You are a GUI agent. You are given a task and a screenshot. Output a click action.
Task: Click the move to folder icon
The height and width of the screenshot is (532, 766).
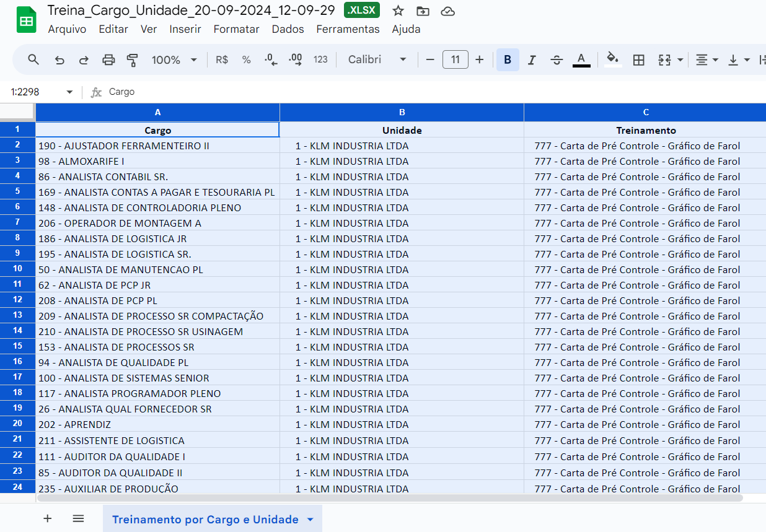click(423, 11)
